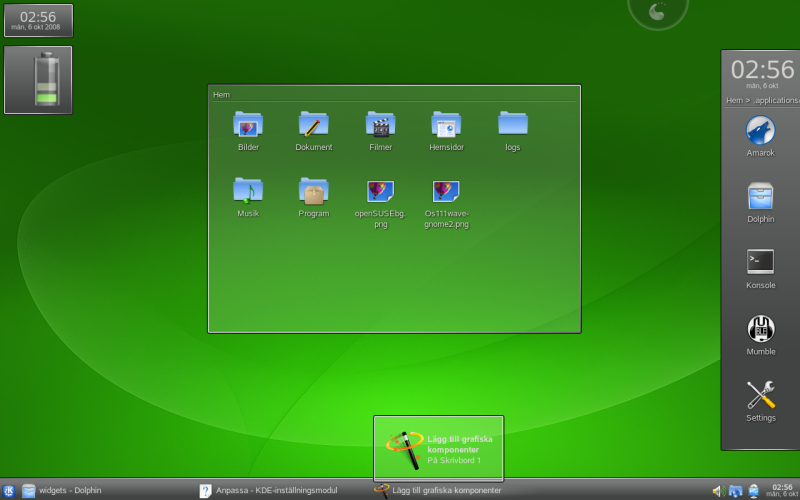Open the Program folder
Image resolution: width=800 pixels, height=500 pixels.
[314, 197]
